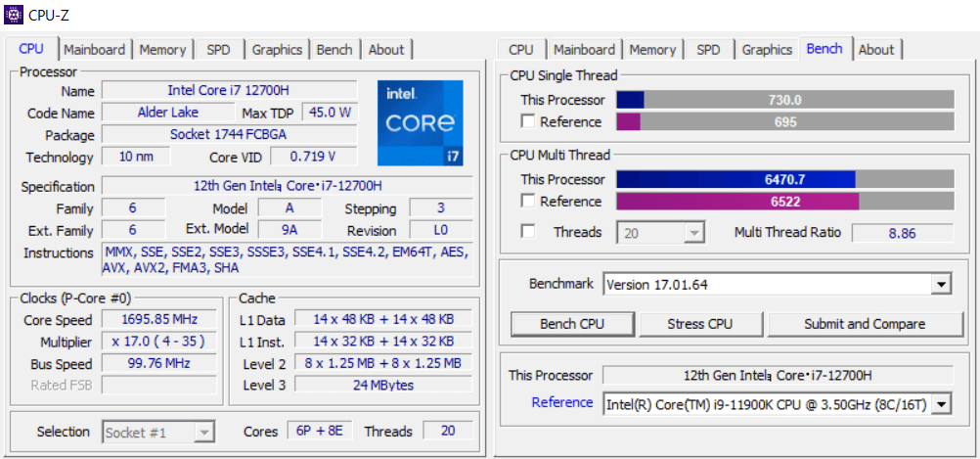Toggle the Threads checkbox
The image size is (980, 459).
click(528, 232)
